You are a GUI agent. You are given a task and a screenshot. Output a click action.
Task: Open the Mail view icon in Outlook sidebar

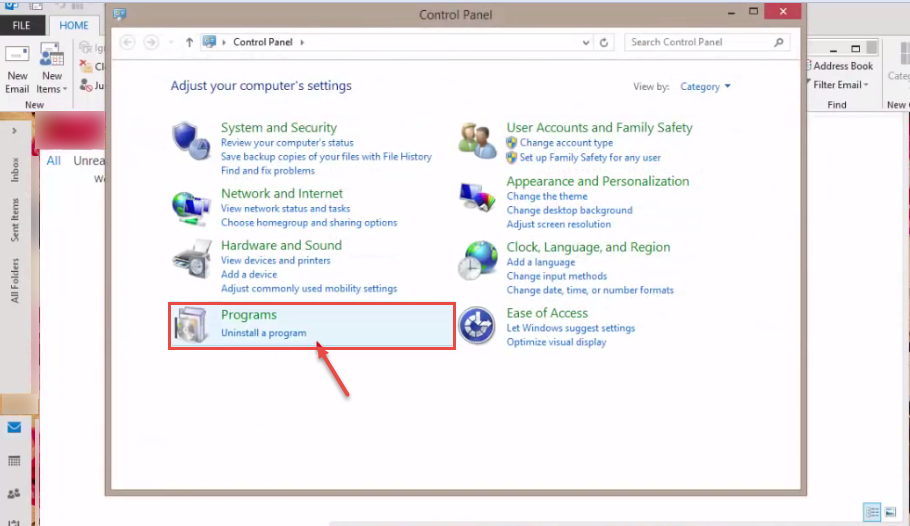14,427
